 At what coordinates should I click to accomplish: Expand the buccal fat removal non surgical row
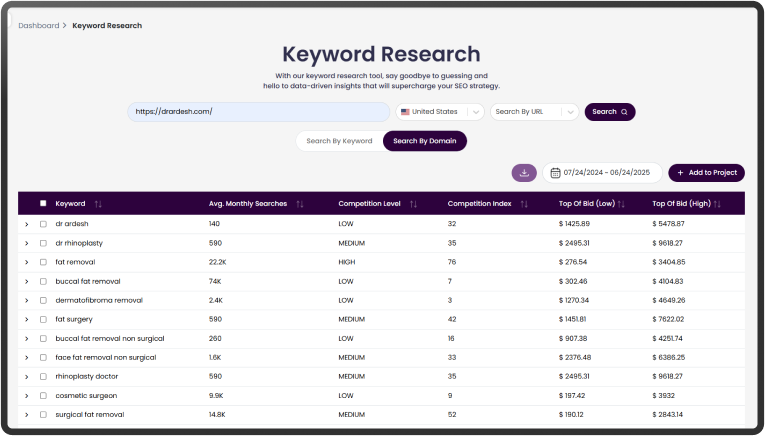point(26,339)
